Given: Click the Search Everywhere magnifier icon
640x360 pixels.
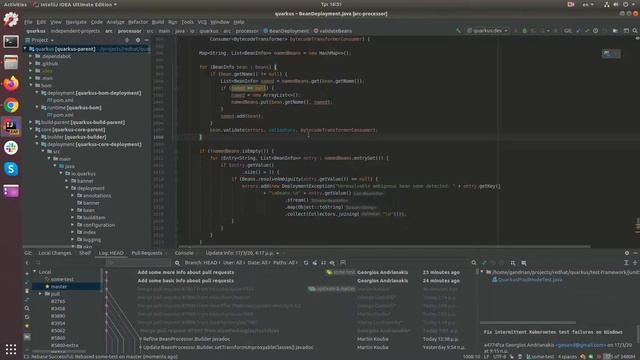Looking at the screenshot, I should (x=635, y=31).
